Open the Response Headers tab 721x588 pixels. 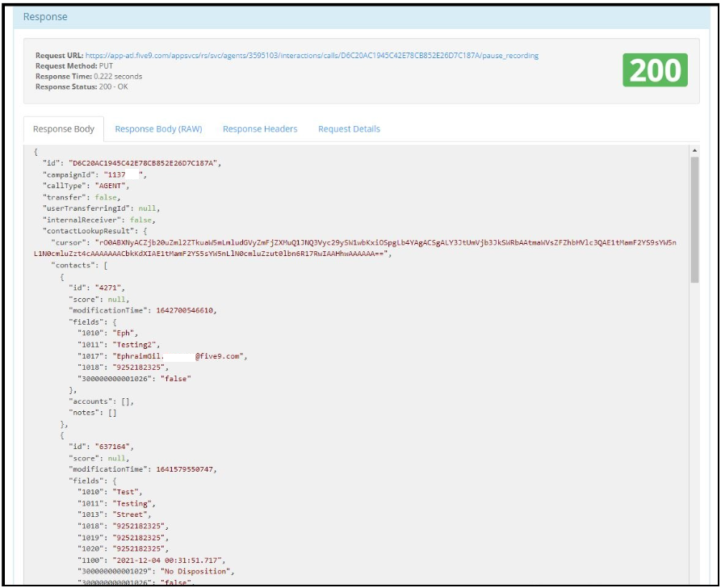(x=260, y=129)
